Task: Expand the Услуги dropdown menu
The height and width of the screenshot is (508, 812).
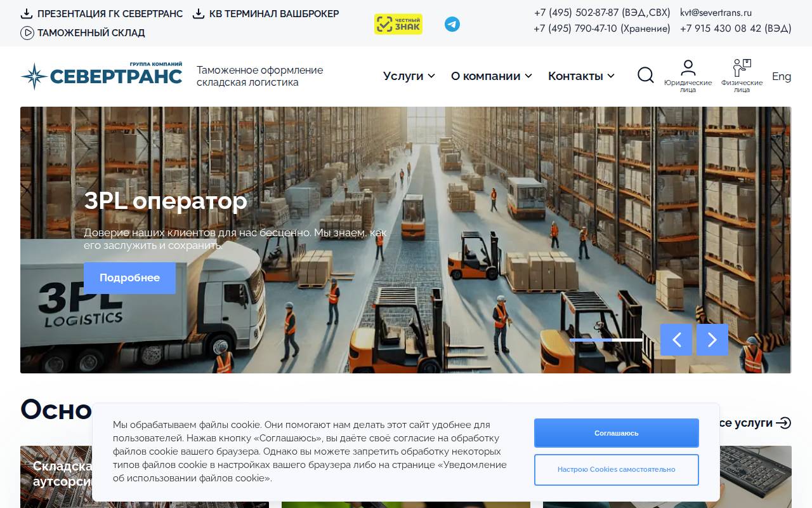Action: pyautogui.click(x=409, y=76)
